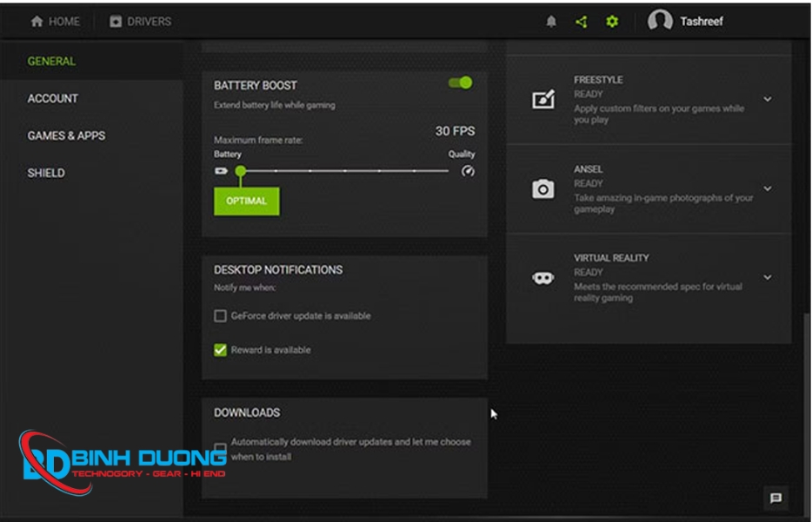Viewport: 812px width, 522px height.
Task: Expand the Virtual Reality section chevron
Action: 767,277
